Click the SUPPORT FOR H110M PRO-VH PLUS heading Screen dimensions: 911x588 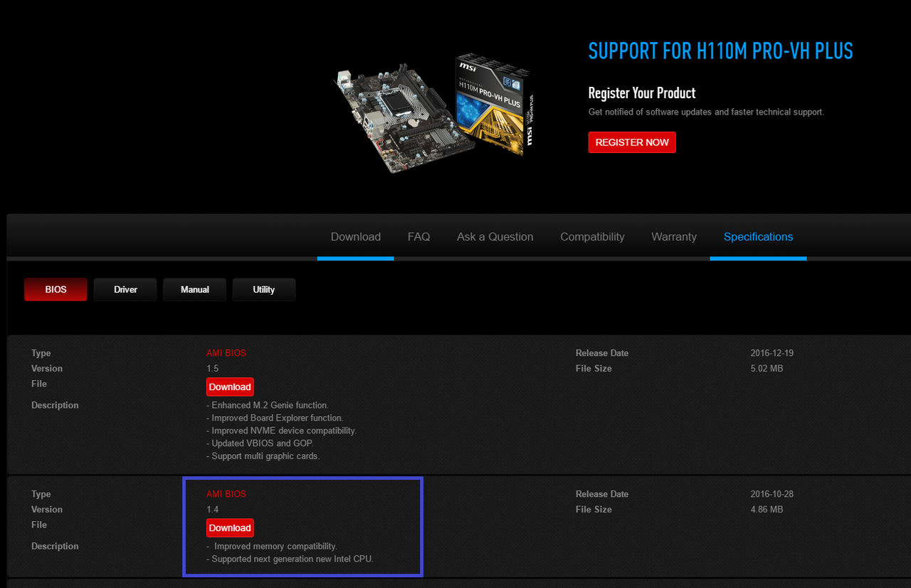(x=720, y=51)
